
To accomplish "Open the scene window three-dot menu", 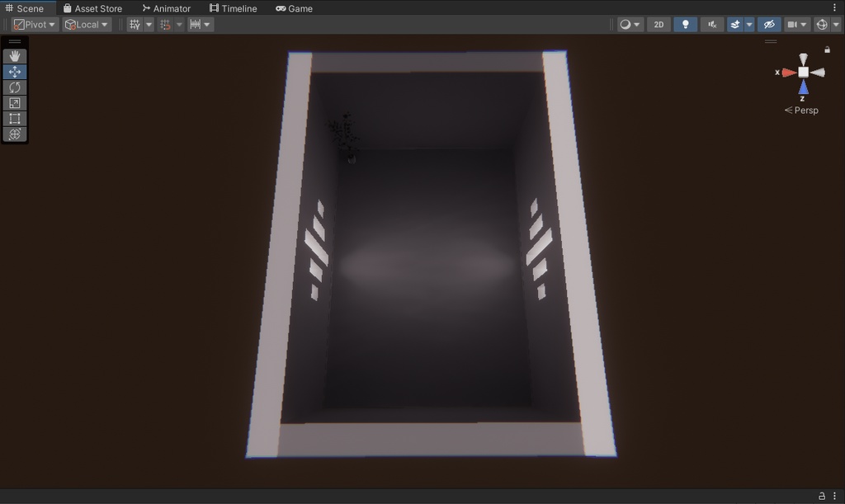I will (835, 7).
